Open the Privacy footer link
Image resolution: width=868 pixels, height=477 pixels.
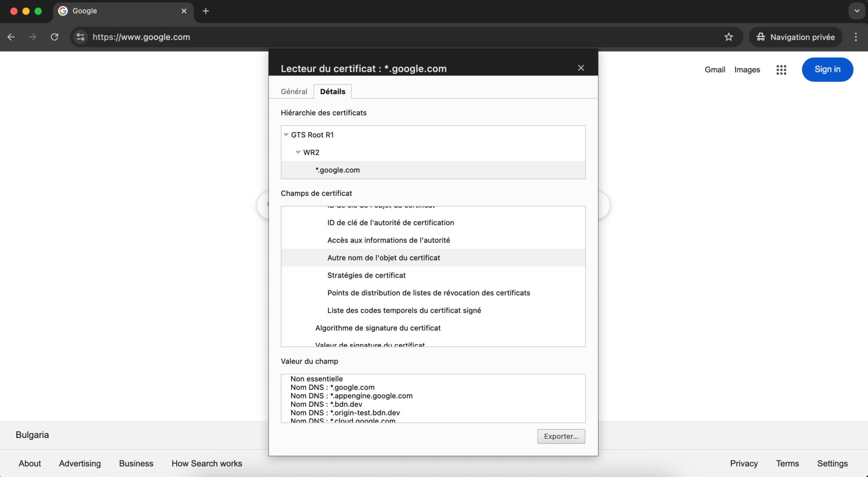pos(744,463)
